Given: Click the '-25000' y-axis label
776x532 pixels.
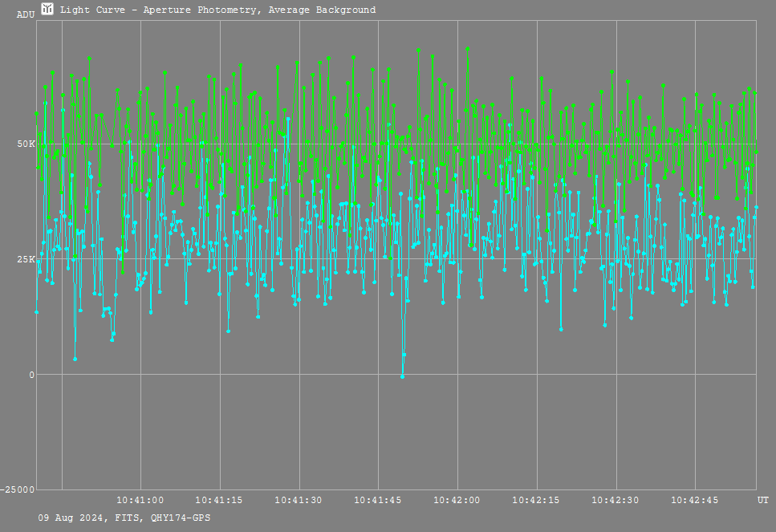Looking at the screenshot, I should (x=18, y=490).
